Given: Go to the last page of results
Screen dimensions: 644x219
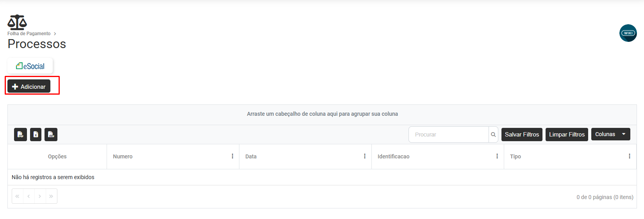Looking at the screenshot, I should click(51, 196).
